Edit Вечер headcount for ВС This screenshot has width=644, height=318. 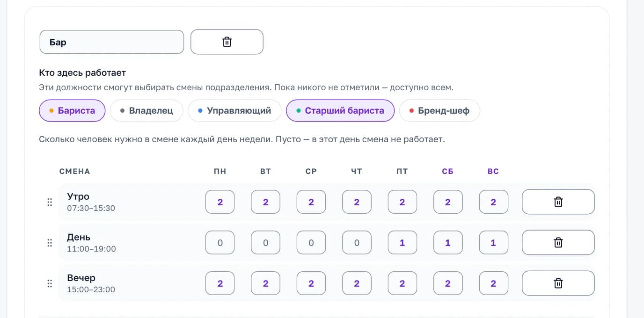494,283
